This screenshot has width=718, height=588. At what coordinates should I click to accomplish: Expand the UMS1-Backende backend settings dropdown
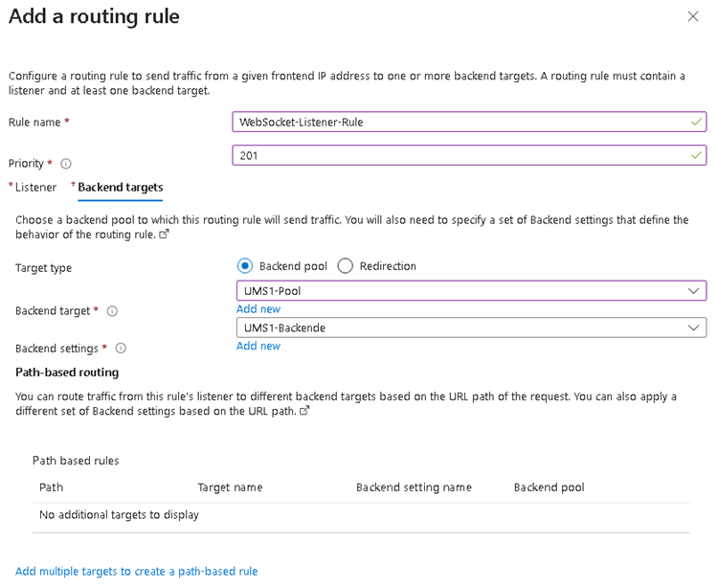point(693,328)
